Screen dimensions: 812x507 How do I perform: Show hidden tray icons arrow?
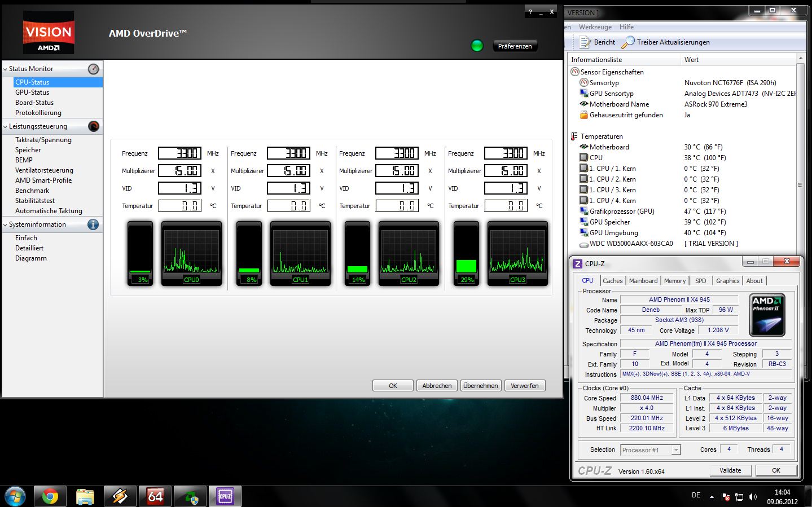(712, 497)
